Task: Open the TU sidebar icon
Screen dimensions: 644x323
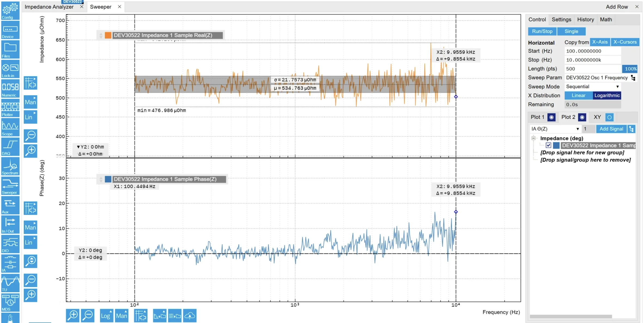Action: point(10,283)
